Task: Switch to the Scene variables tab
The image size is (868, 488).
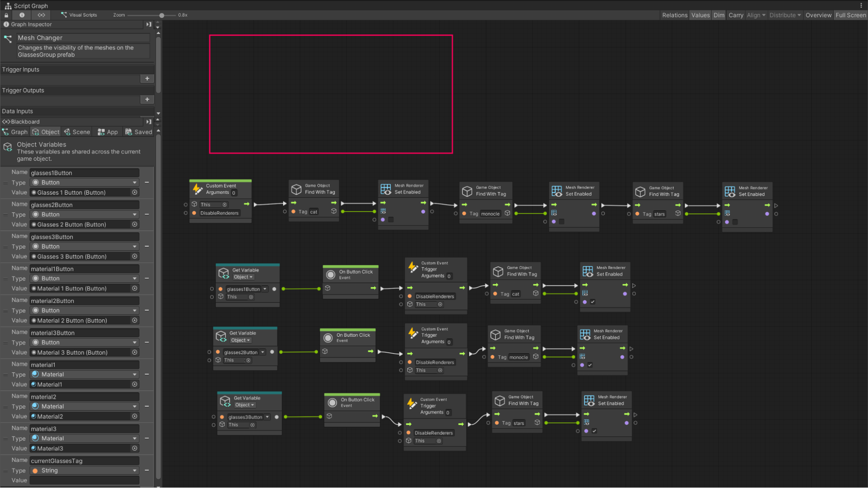Action: tap(77, 132)
